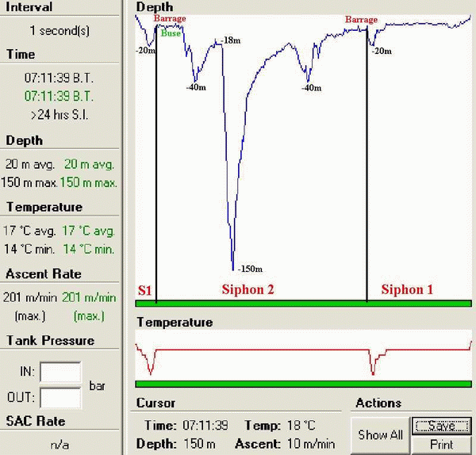
Task: Click the 201 m/min black ascent rate value
Action: pyautogui.click(x=29, y=297)
